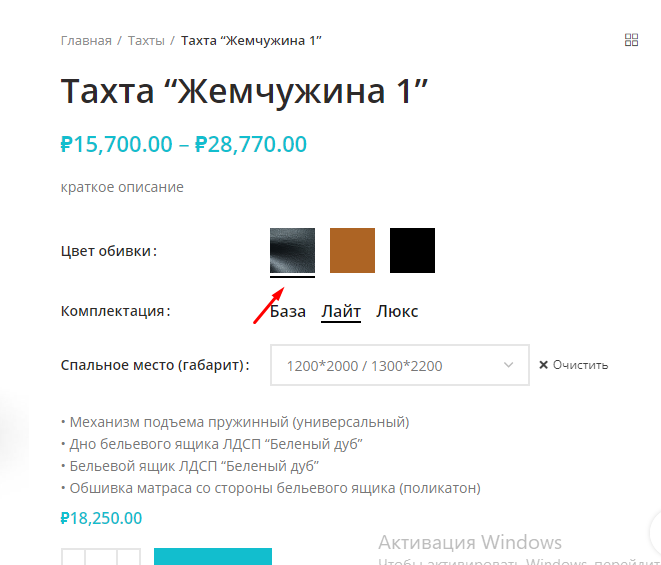Image resolution: width=661 pixels, height=565 pixels.
Task: Choose the brown upholstery color swatch
Action: (x=352, y=250)
